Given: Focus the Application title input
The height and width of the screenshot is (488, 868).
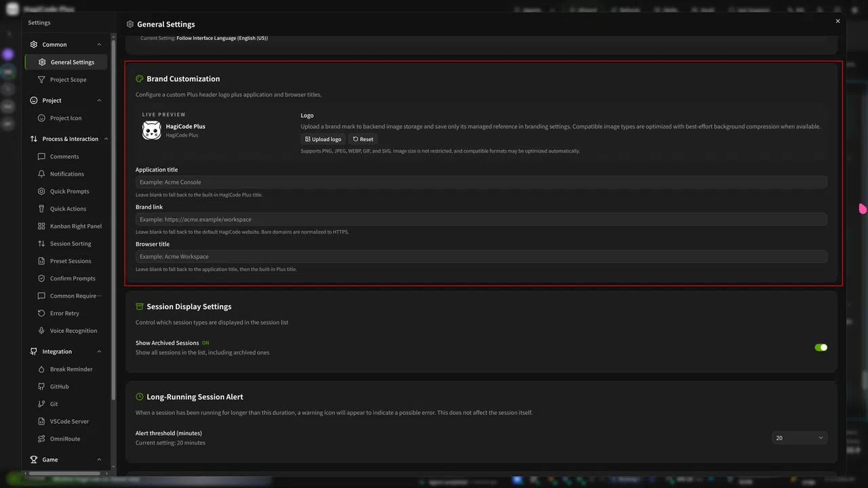Looking at the screenshot, I should (x=481, y=182).
